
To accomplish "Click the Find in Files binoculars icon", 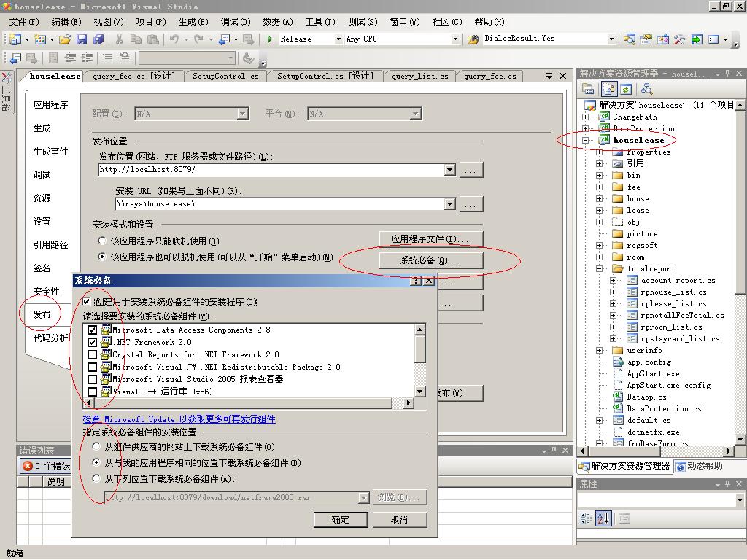I will pyautogui.click(x=473, y=39).
